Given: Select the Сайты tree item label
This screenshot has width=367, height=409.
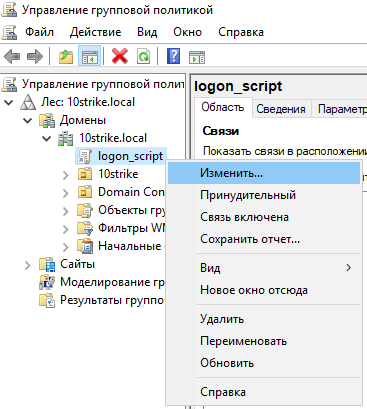Looking at the screenshot, I should 77,264.
